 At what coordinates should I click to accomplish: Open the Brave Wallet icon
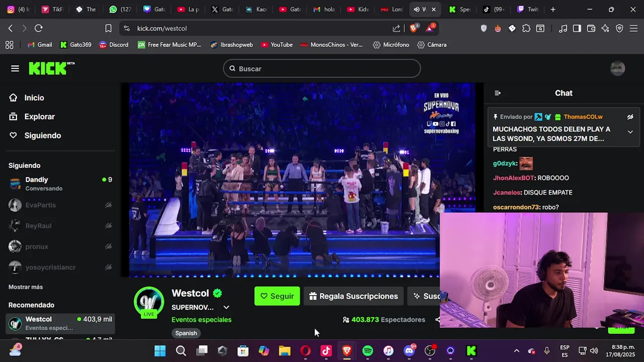pos(591,28)
